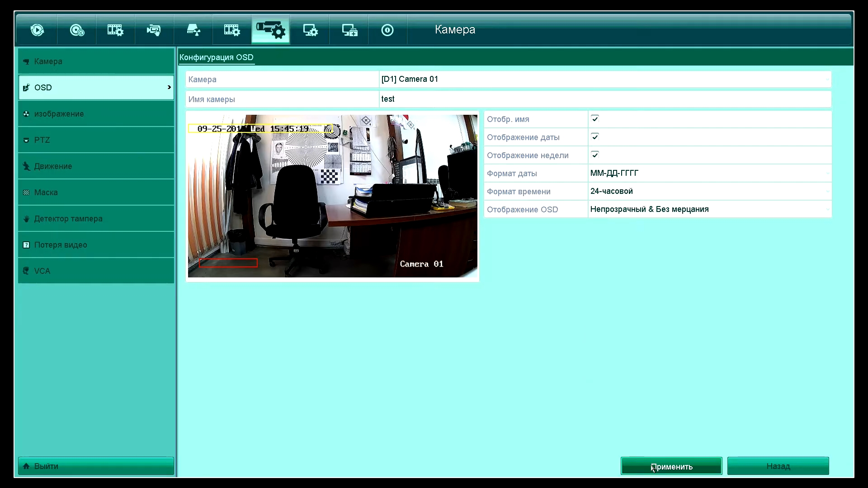
Task: Toggle the Отображение недели checkbox
Action: pyautogui.click(x=595, y=155)
